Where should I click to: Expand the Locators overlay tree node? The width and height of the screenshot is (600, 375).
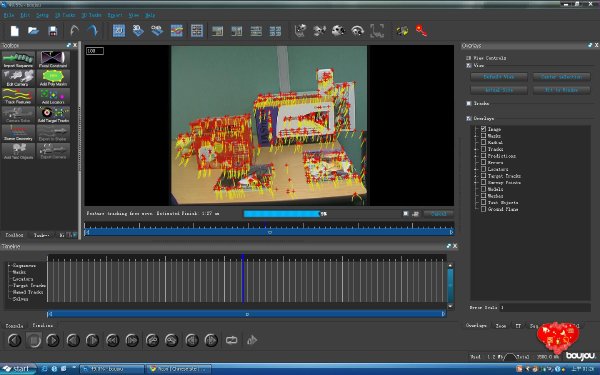pos(476,169)
